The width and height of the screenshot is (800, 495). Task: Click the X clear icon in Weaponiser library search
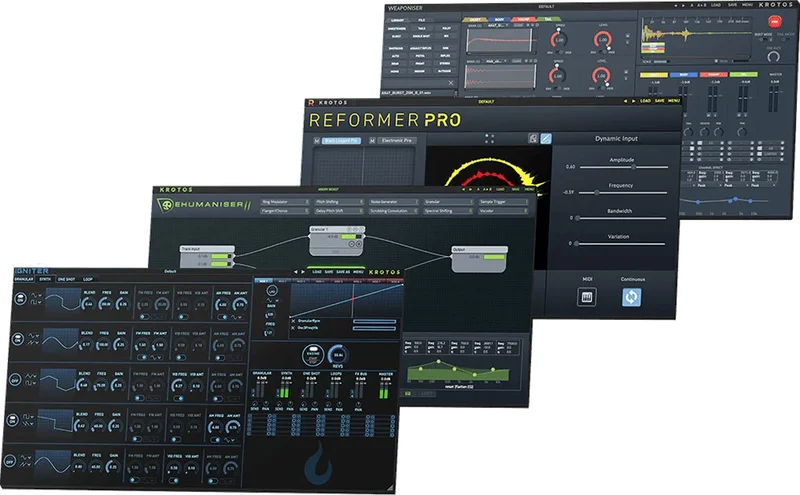(451, 83)
